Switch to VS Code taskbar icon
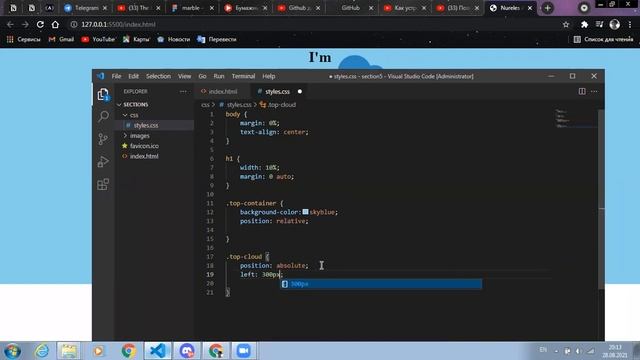The image size is (640, 360). [x=158, y=351]
